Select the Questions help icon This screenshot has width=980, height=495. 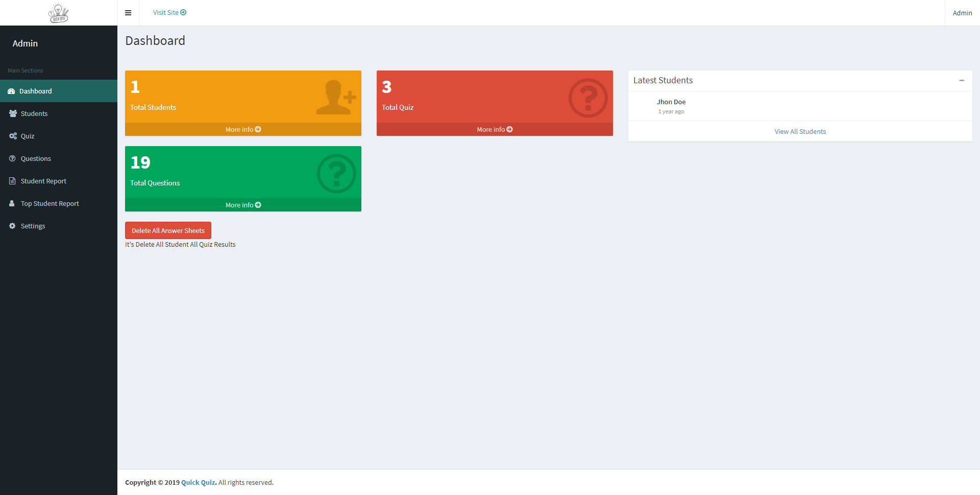point(12,158)
